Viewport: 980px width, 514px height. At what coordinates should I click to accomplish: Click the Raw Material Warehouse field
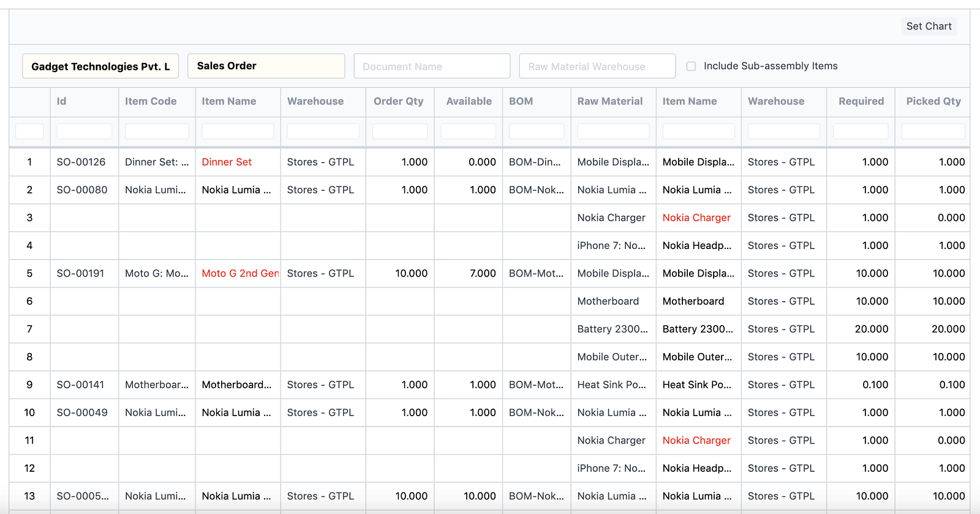tap(597, 66)
